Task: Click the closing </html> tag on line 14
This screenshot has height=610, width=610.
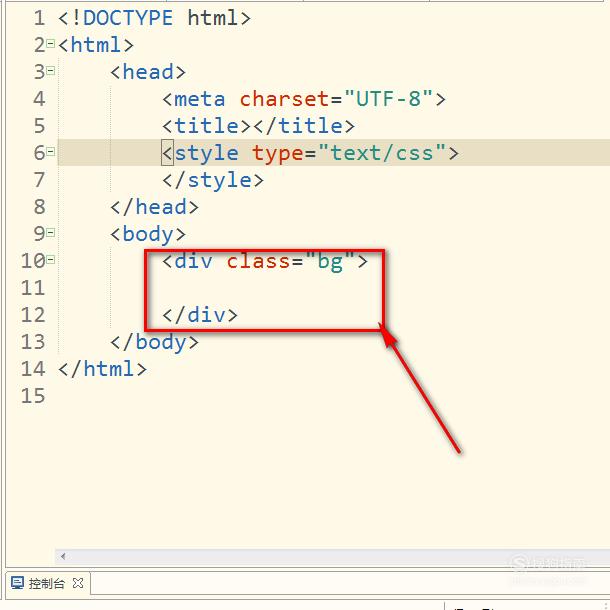Action: 102,369
